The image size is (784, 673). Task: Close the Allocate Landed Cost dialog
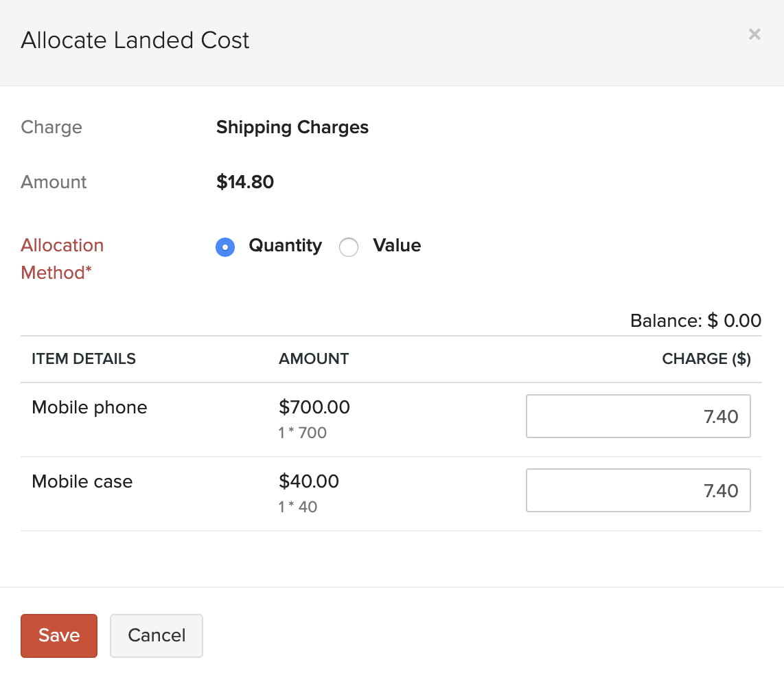click(x=754, y=34)
